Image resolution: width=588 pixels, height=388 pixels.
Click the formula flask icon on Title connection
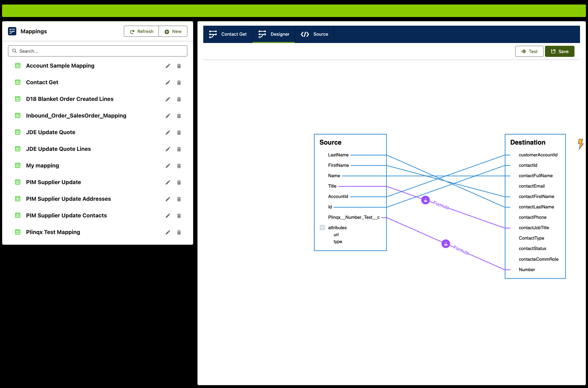(425, 200)
